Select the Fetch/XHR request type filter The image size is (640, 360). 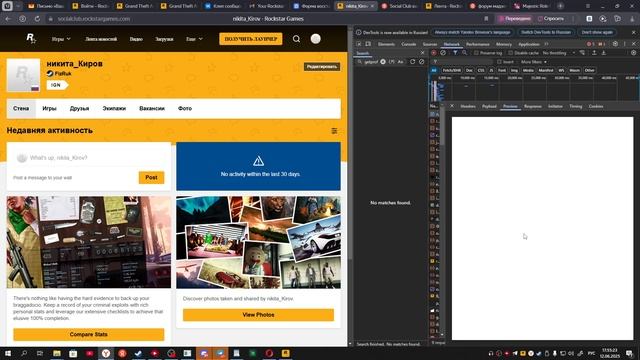(x=451, y=70)
